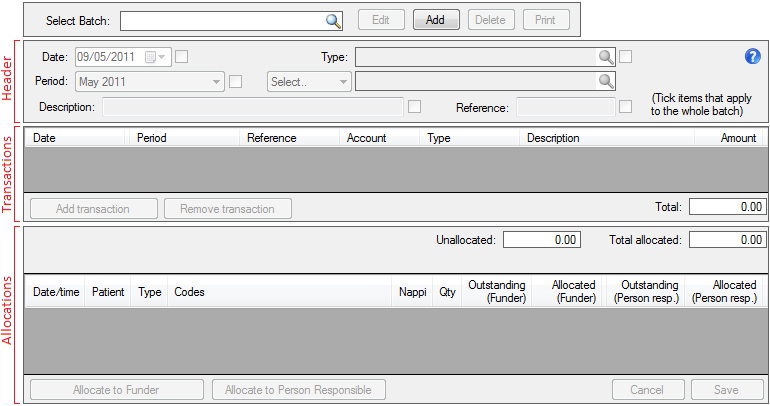This screenshot has height=406, width=770.
Task: Click the Select Batch search magnifier icon
Action: (333, 20)
